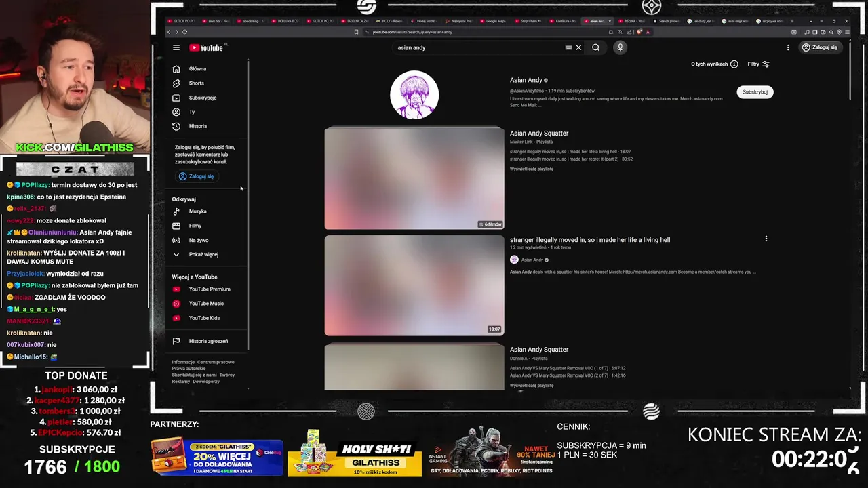The width and height of the screenshot is (868, 488).
Task: Open the video titled stranger illegally moved in
Action: point(590,240)
